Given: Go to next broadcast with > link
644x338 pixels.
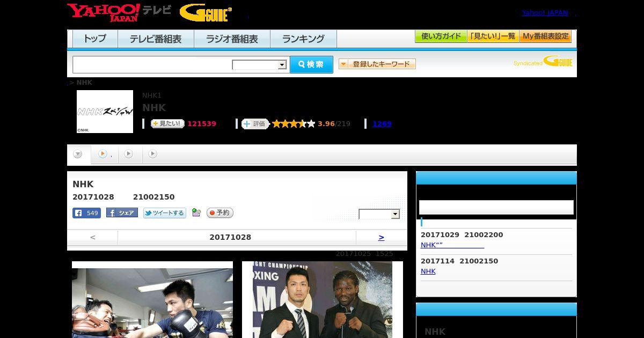Looking at the screenshot, I should click(x=381, y=237).
